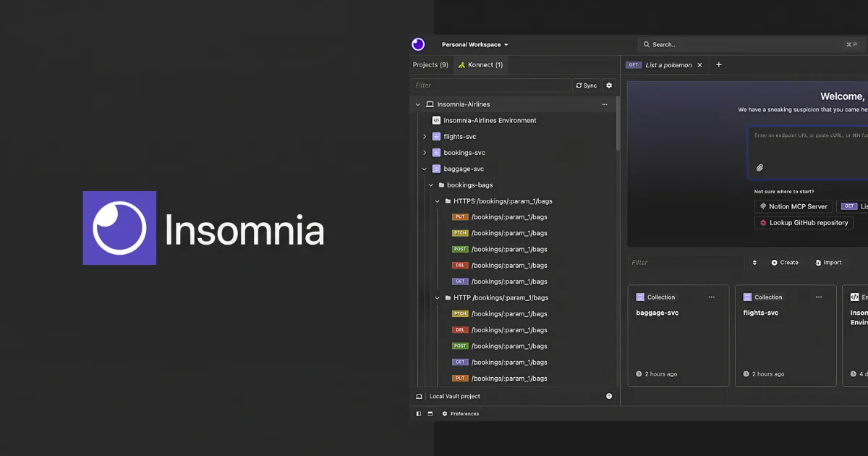Choose the Notion MCP Server suggestion
This screenshot has width=868, height=456.
(x=793, y=206)
